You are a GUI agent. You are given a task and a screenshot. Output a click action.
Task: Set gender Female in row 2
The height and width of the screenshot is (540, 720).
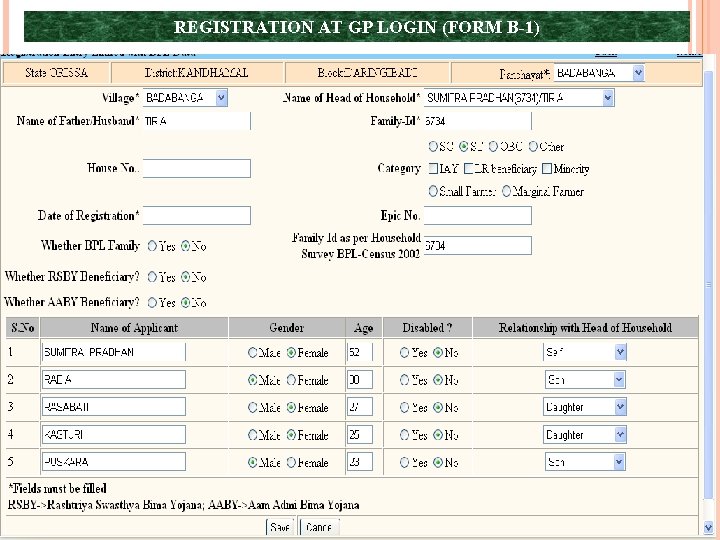click(x=291, y=380)
